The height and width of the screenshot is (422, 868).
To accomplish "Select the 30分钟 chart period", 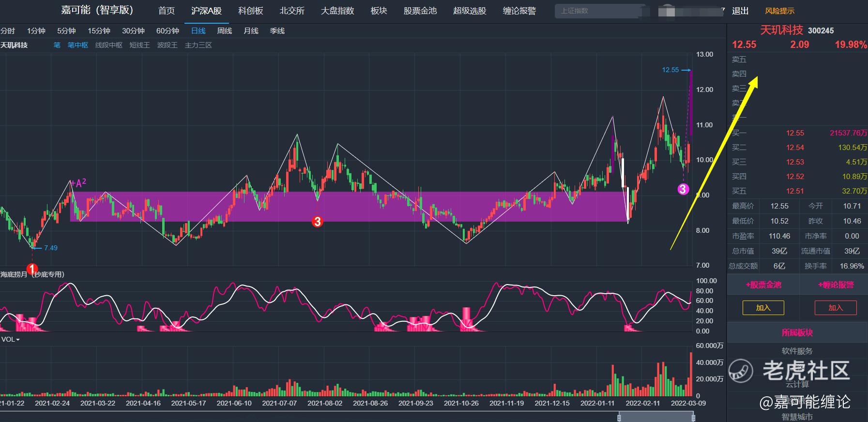I will [x=133, y=31].
